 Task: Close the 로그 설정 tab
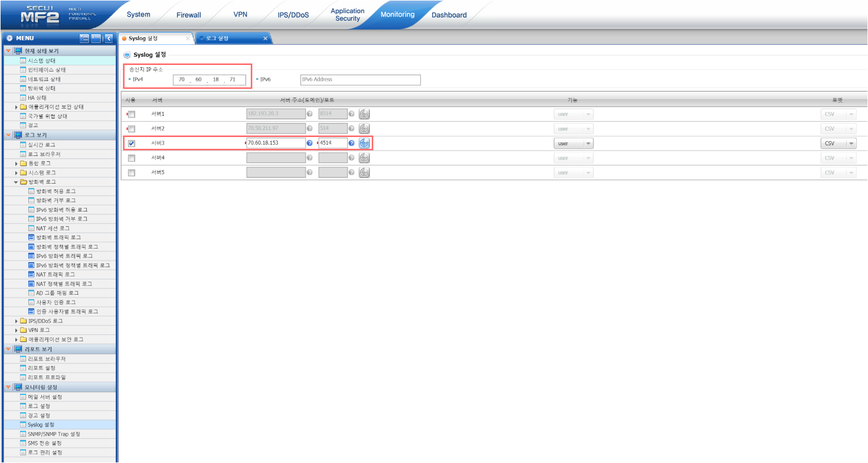click(x=265, y=38)
